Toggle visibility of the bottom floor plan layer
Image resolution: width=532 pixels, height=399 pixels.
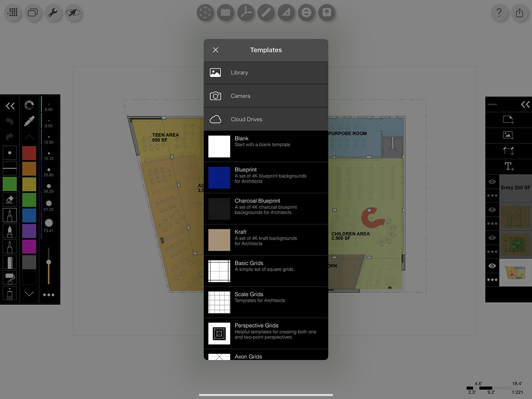tap(492, 266)
